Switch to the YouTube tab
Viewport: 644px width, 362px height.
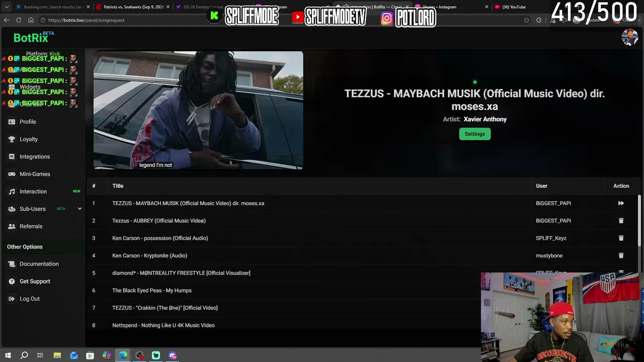513,7
